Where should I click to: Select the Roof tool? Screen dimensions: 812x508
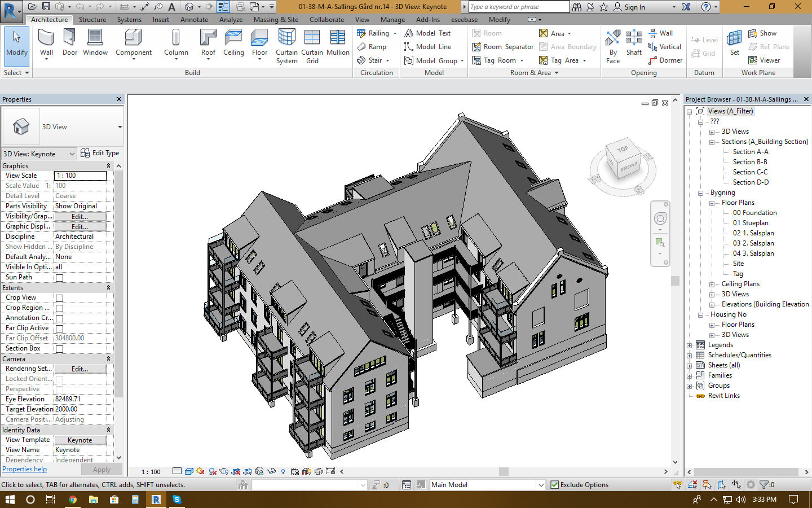208,44
